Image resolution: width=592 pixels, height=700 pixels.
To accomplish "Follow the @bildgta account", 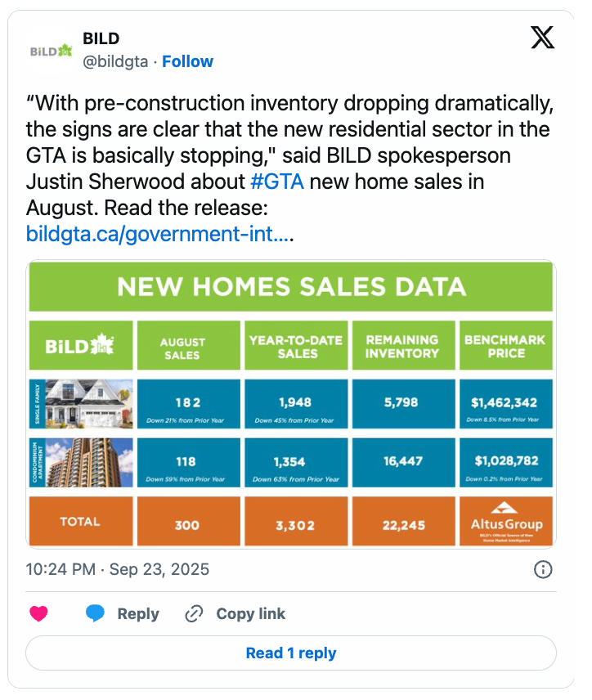I will pos(187,61).
